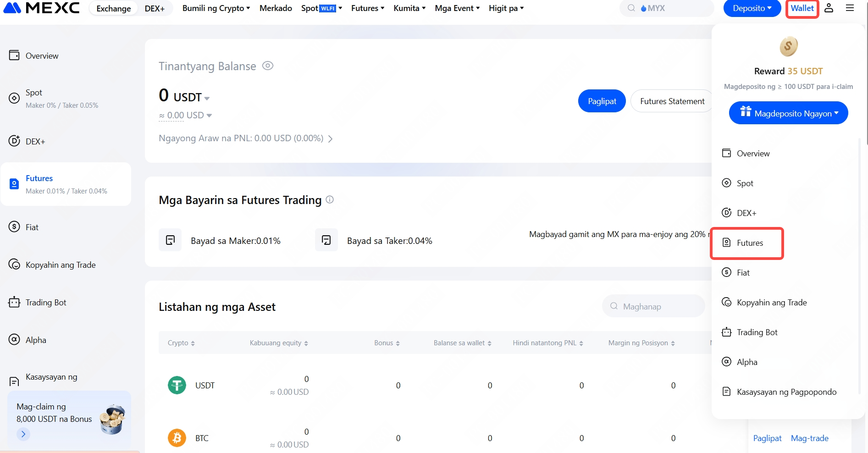
Task: Click the DEX+ icon in left sidebar
Action: click(14, 141)
